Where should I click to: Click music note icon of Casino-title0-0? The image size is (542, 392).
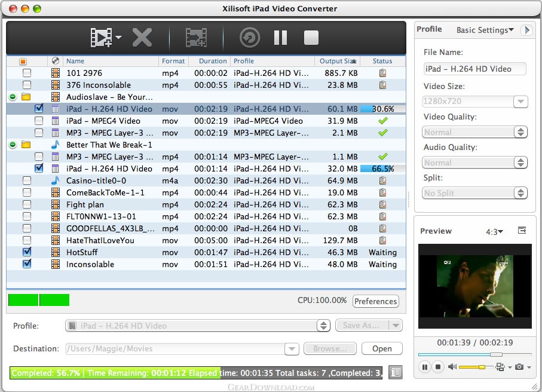pos(56,180)
